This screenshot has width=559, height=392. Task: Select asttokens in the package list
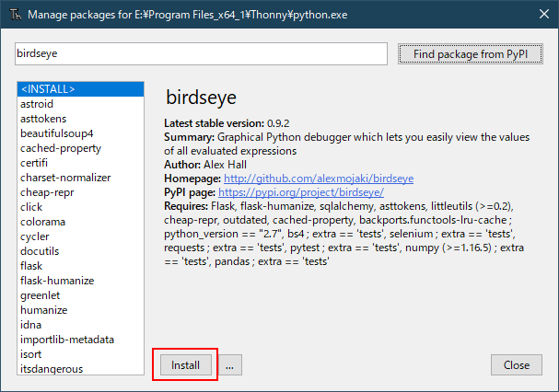tap(80, 119)
